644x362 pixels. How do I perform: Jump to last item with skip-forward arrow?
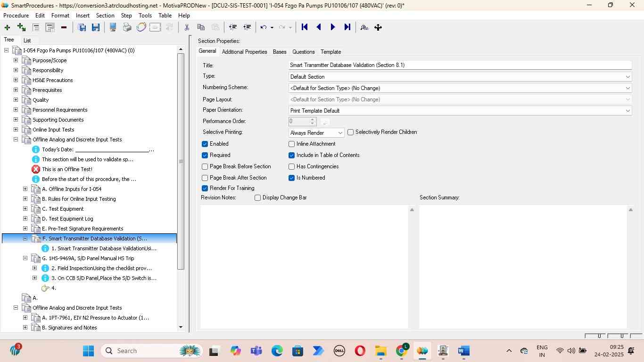point(347,27)
